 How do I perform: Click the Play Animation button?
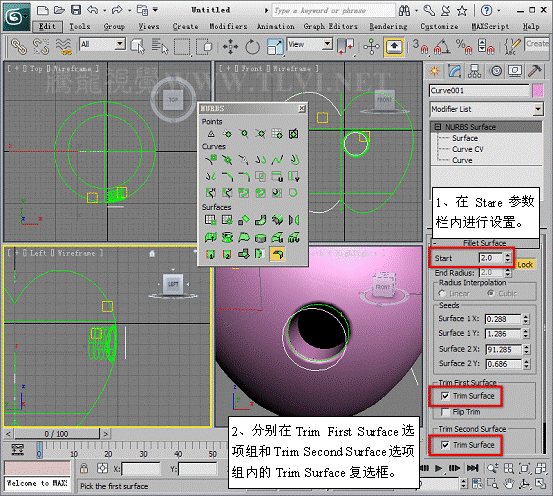438,468
